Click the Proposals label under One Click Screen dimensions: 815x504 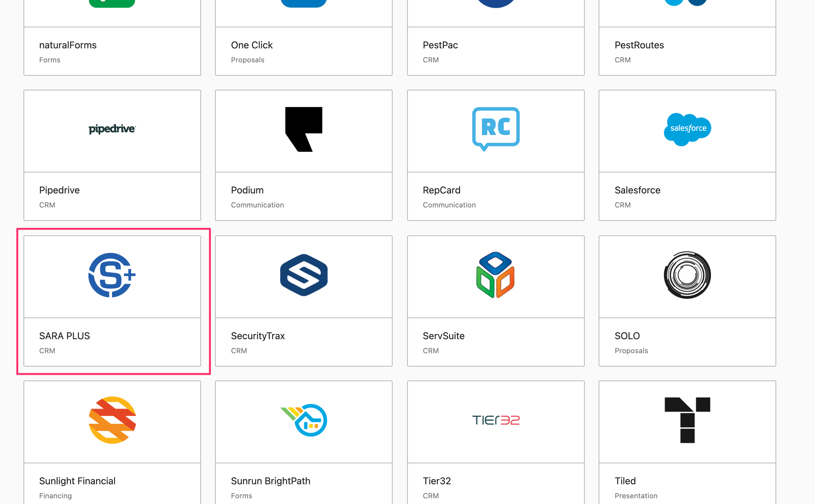tap(247, 60)
